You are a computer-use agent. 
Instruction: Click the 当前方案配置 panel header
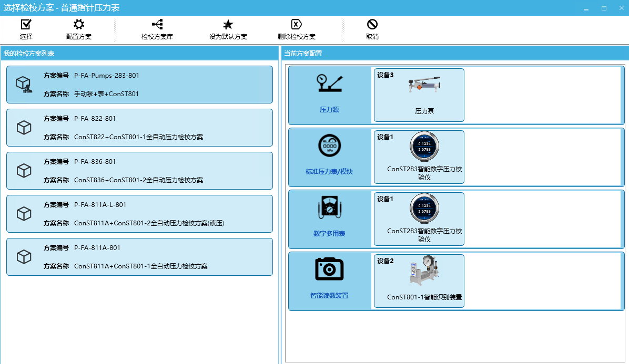(x=454, y=53)
